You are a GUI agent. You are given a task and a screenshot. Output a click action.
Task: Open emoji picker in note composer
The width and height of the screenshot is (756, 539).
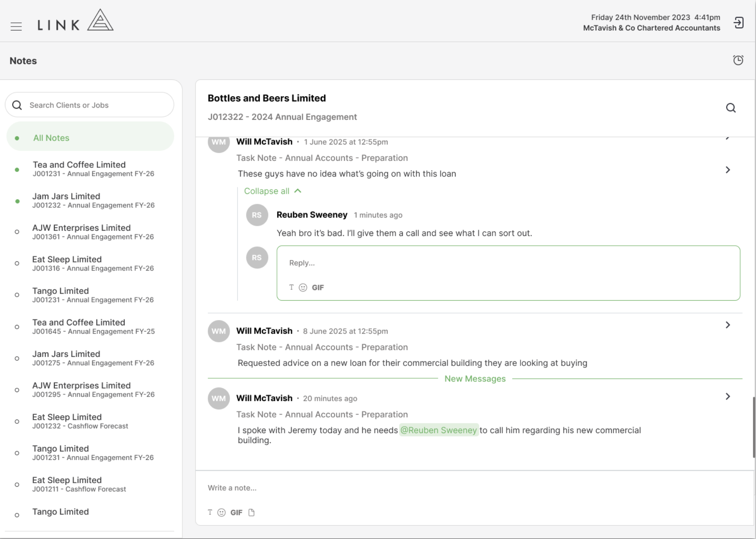tap(222, 513)
